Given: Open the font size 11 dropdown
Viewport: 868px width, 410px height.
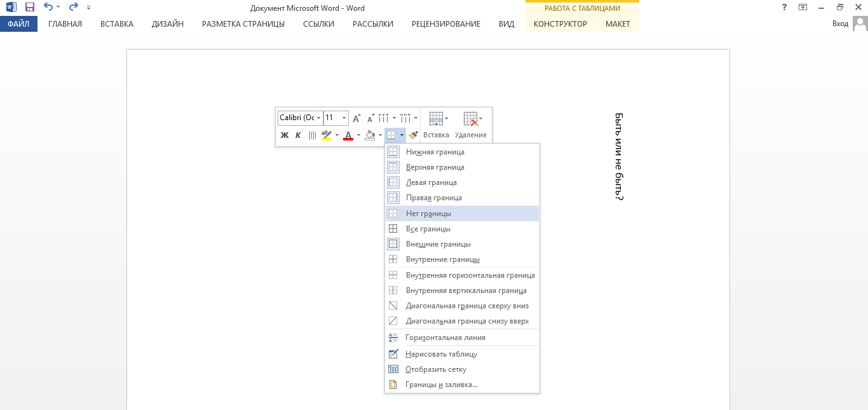Looking at the screenshot, I should coord(344,118).
